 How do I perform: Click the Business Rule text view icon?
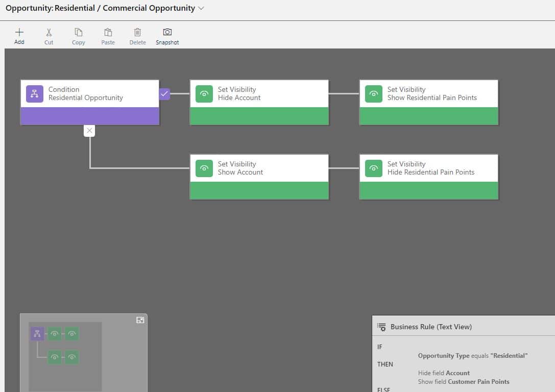[x=381, y=327]
